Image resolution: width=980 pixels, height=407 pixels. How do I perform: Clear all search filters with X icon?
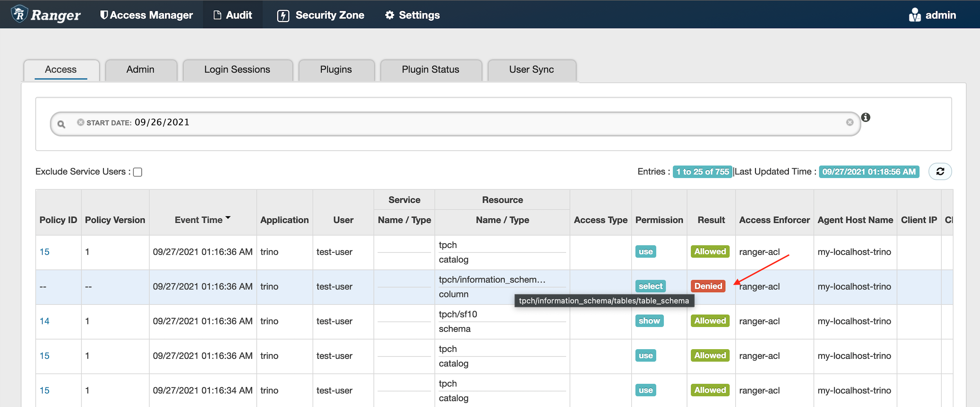coord(850,122)
